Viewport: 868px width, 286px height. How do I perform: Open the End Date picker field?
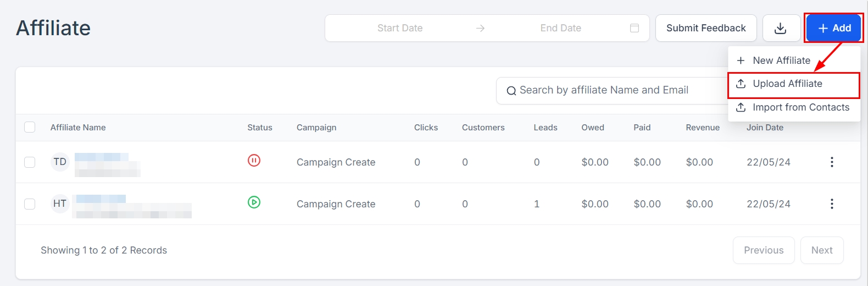560,28
